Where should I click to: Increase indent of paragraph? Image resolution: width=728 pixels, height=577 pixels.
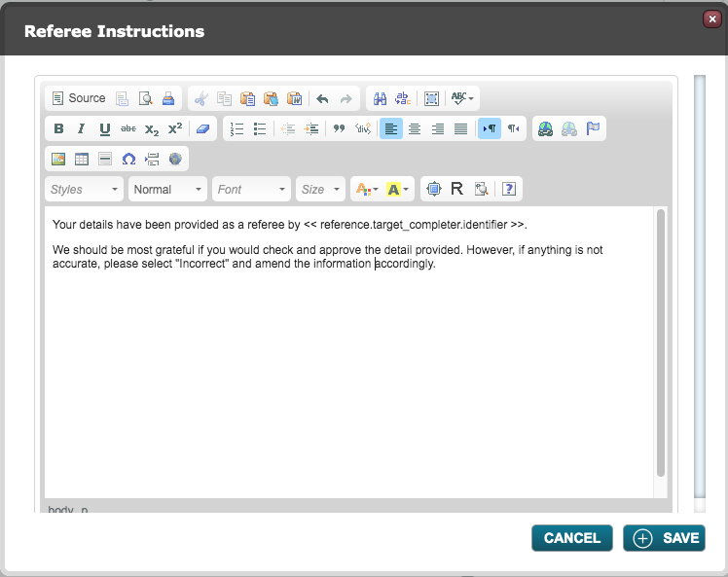[x=311, y=128]
